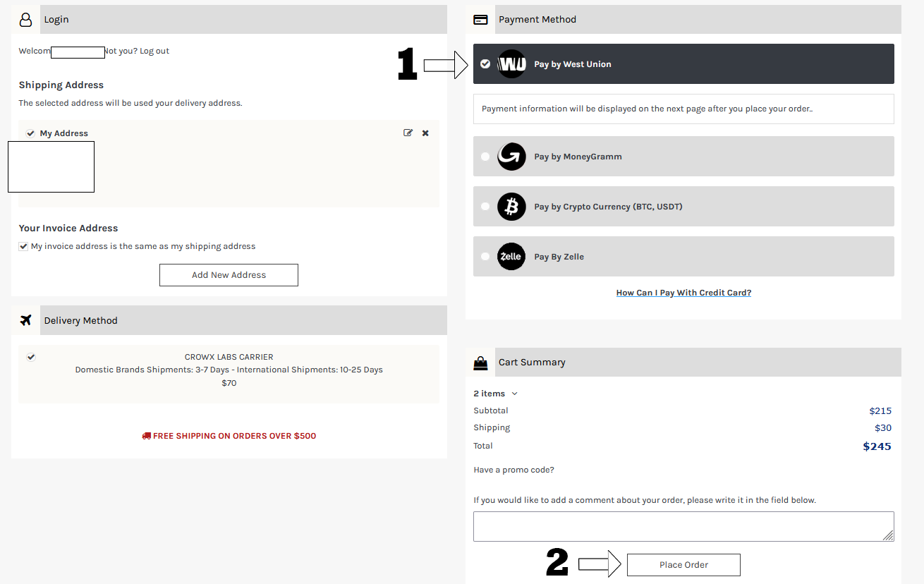The height and width of the screenshot is (584, 924).
Task: Select Pay By Zelle radio button
Action: tap(485, 257)
